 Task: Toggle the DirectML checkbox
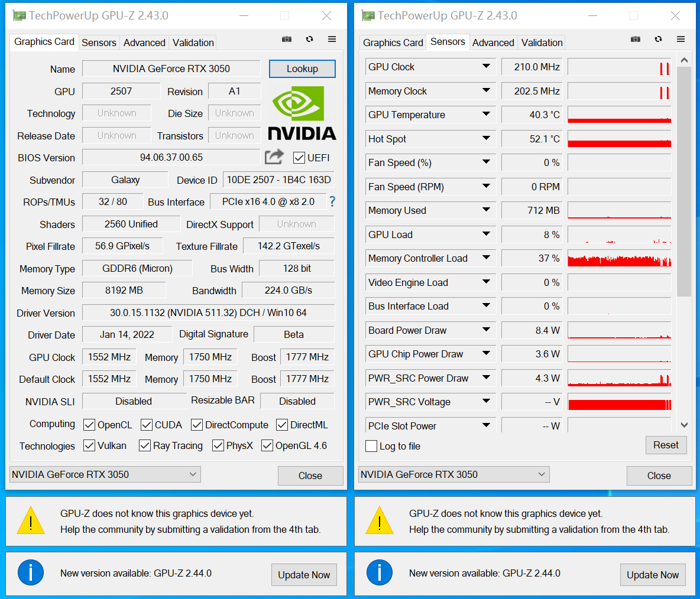(x=281, y=425)
